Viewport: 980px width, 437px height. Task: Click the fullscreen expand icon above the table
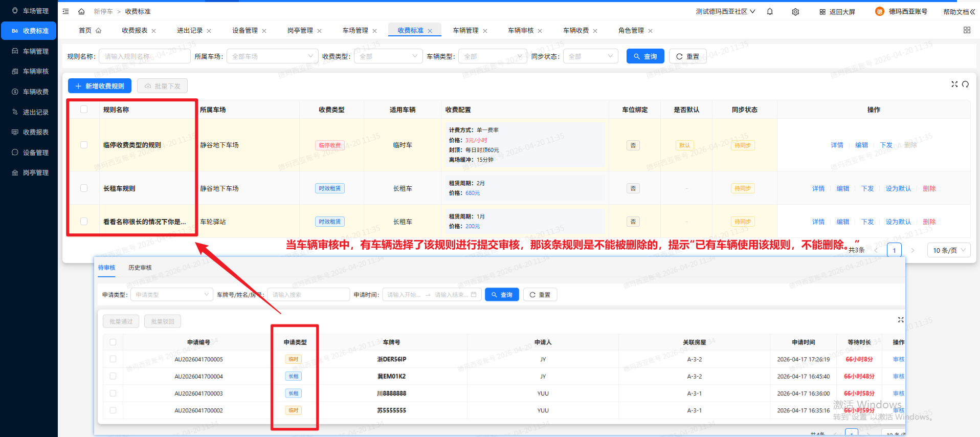tap(954, 84)
